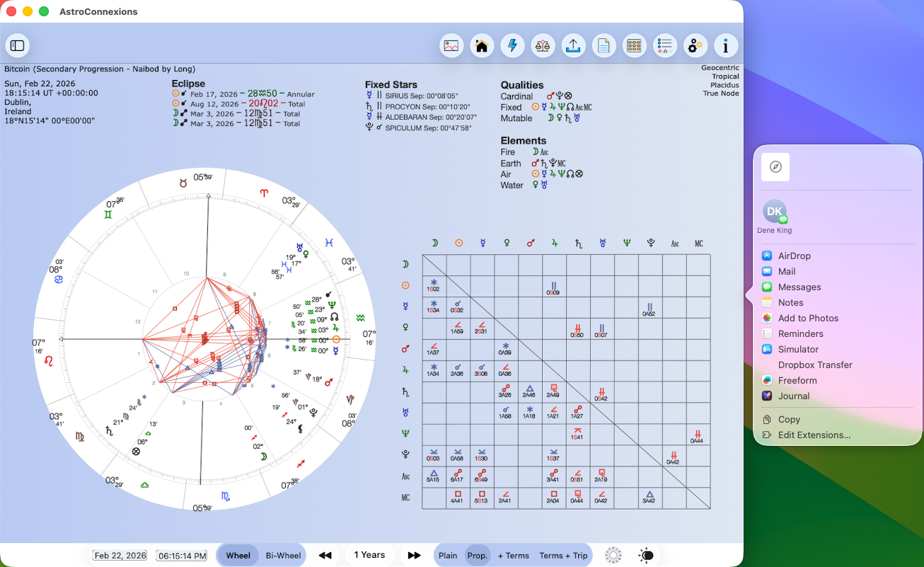The image size is (924, 567).
Task: Click the yellow grid table icon
Action: [634, 46]
